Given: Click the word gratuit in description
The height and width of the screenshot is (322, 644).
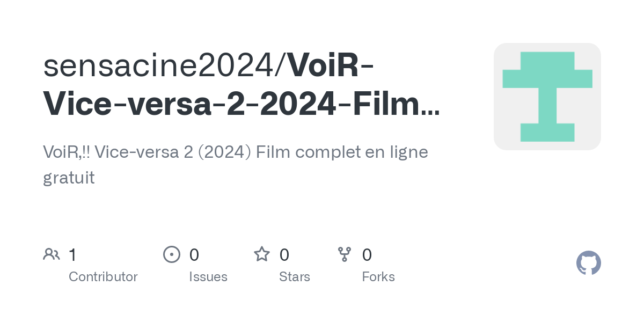Looking at the screenshot, I should 69,178.
